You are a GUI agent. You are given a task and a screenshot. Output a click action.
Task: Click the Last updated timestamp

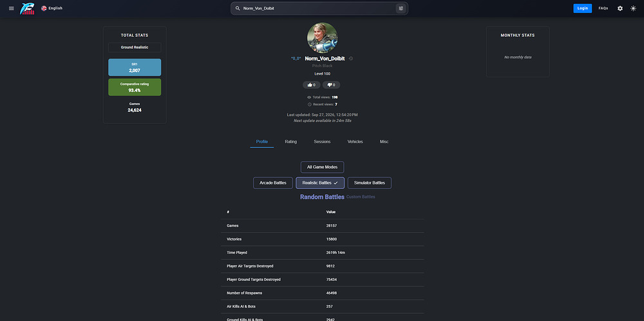pos(323,115)
